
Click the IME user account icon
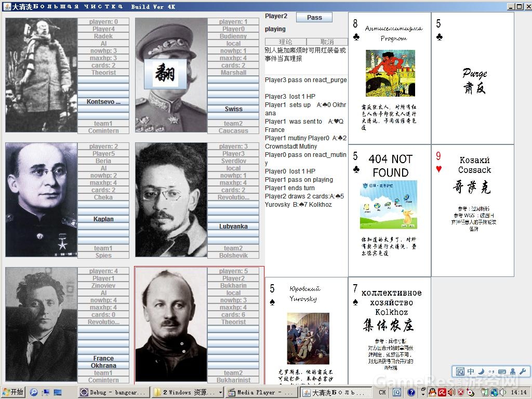click(x=513, y=371)
